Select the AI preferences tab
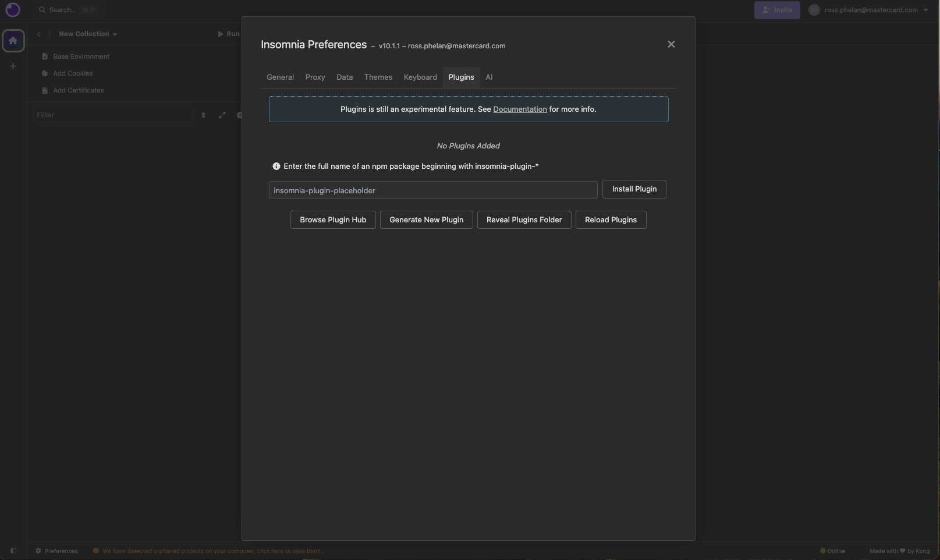The height and width of the screenshot is (560, 940). tap(489, 77)
